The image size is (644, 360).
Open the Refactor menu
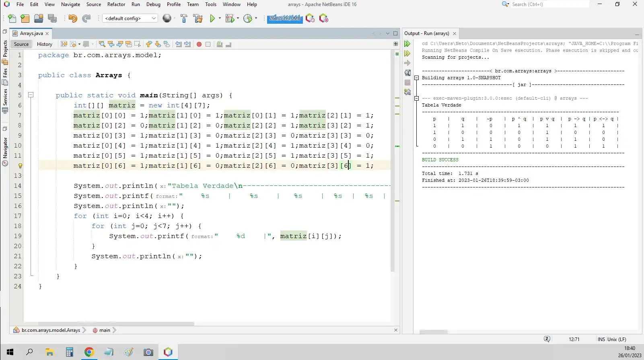point(116,4)
